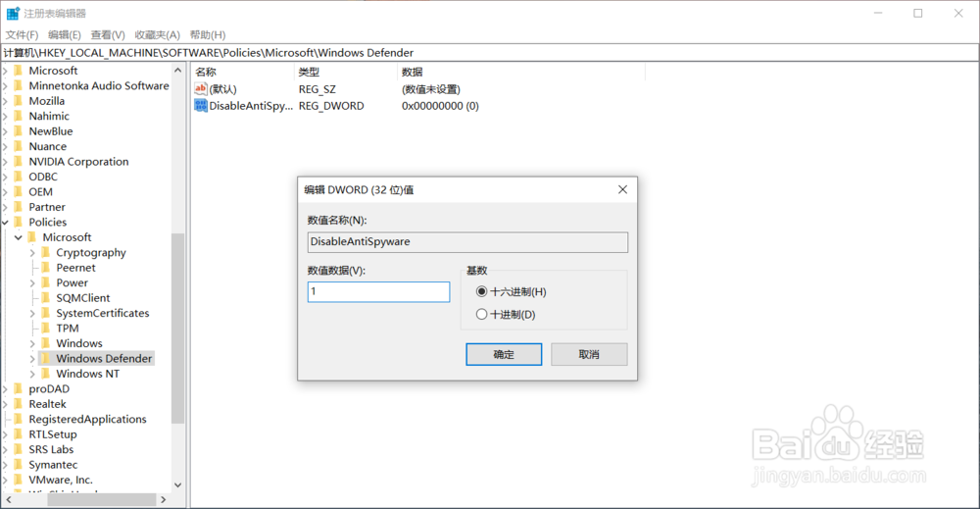Viewport: 980px width, 509px height.
Task: Click the 取消 button in the DWORD dialog
Action: [589, 355]
